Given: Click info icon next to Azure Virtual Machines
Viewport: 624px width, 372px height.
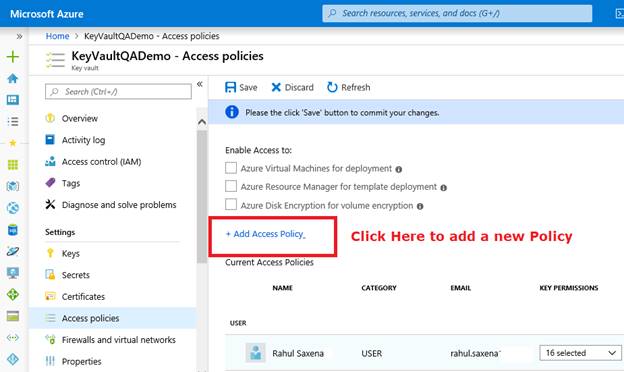Looking at the screenshot, I should (x=398, y=169).
